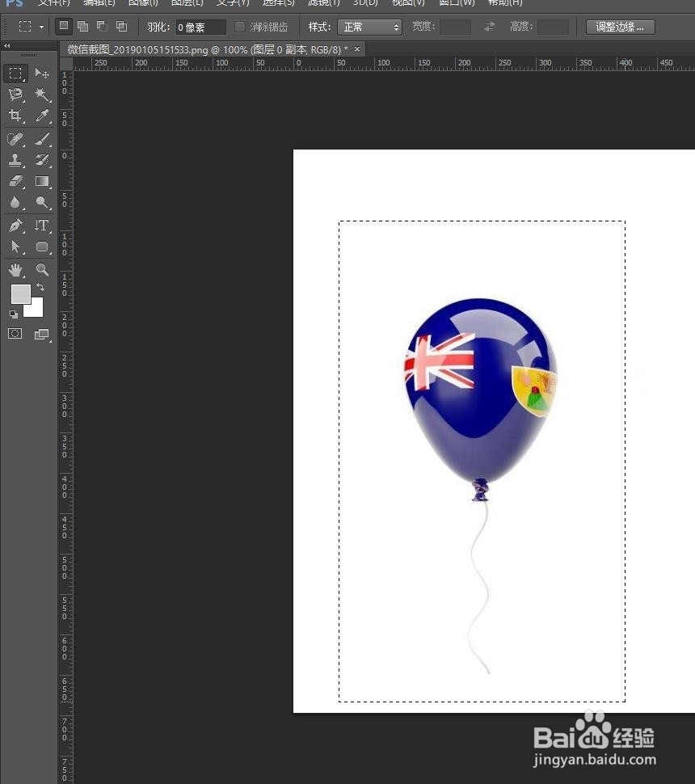
Task: Swap foreground and background colors
Action: pyautogui.click(x=40, y=288)
